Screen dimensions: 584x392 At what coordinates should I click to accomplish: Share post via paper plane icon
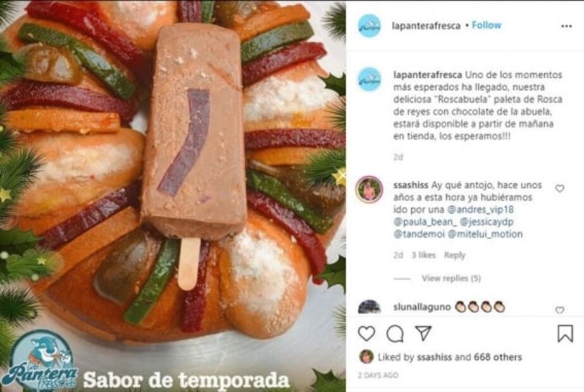(423, 333)
